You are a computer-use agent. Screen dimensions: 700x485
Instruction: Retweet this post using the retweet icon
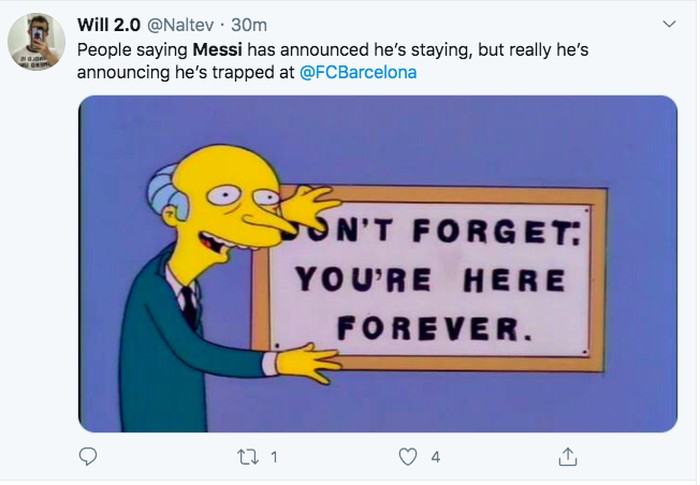[x=246, y=457]
